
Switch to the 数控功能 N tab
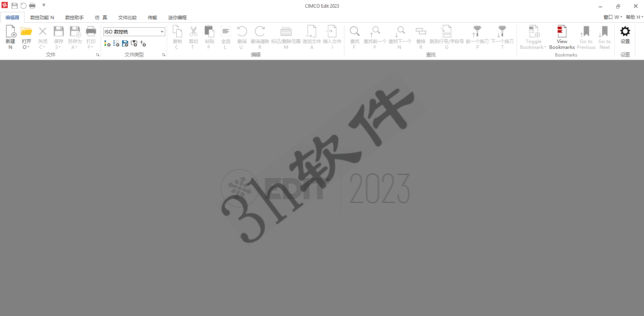[42, 17]
